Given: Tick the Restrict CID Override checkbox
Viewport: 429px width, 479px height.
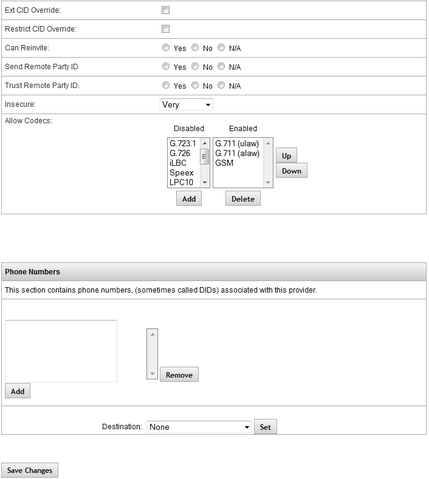Looking at the screenshot, I should [x=165, y=29].
